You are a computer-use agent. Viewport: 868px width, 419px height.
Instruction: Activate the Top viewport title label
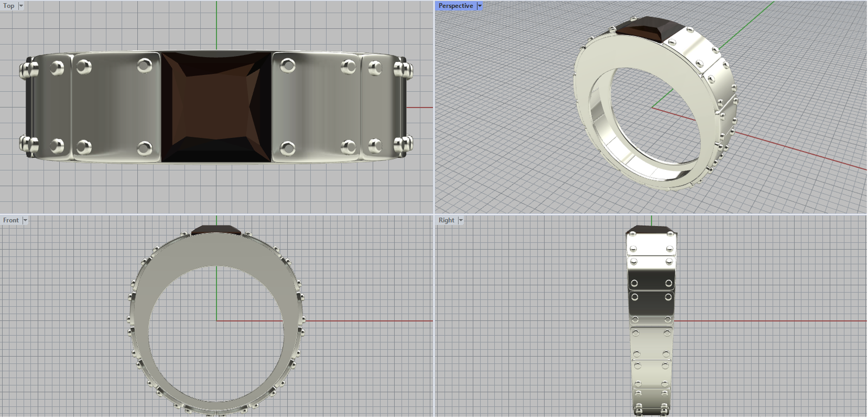coord(9,6)
